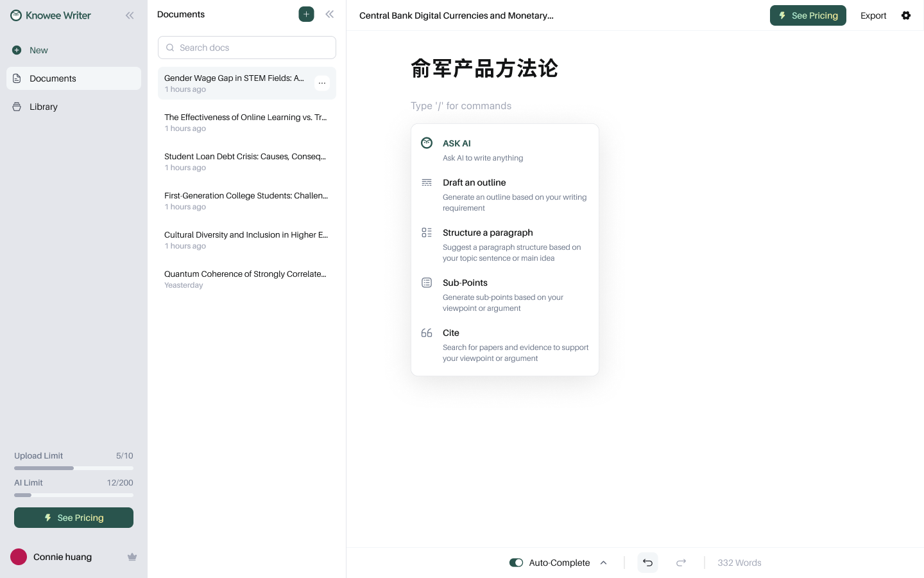Create a new item via New
Viewport: 924px width, 578px height.
click(x=74, y=50)
